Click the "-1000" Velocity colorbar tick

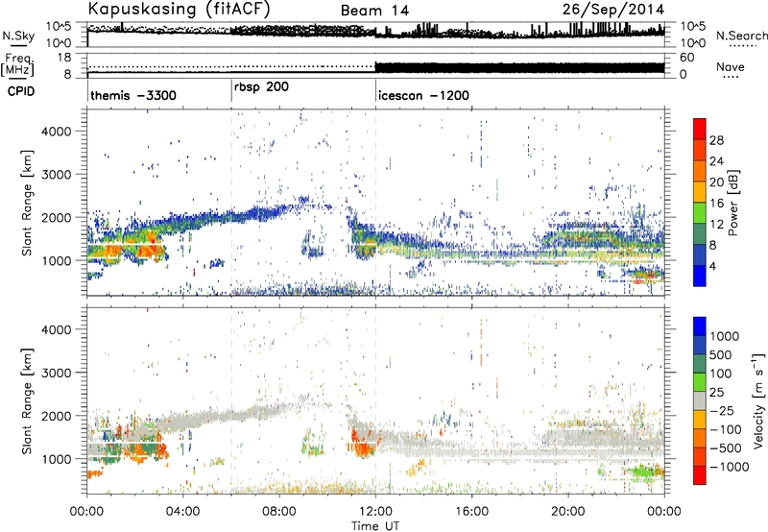point(730,467)
